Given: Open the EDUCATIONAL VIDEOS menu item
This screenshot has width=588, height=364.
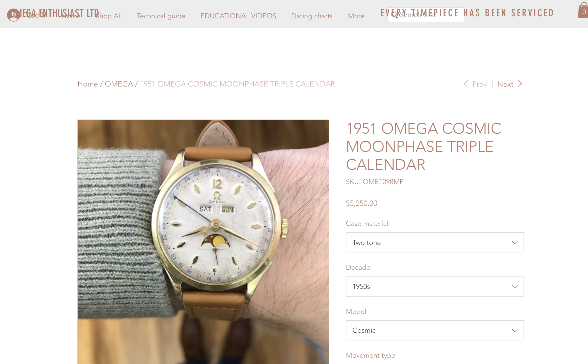Looking at the screenshot, I should click(238, 16).
